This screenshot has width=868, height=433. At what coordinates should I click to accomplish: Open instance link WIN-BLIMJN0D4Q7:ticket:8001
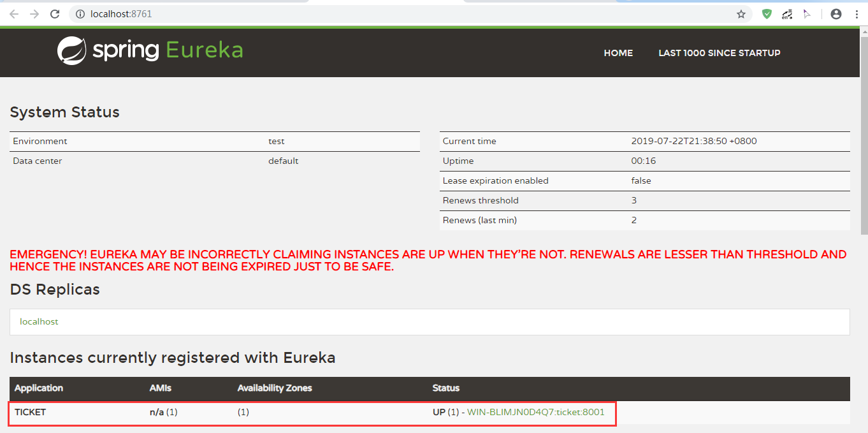pos(536,412)
